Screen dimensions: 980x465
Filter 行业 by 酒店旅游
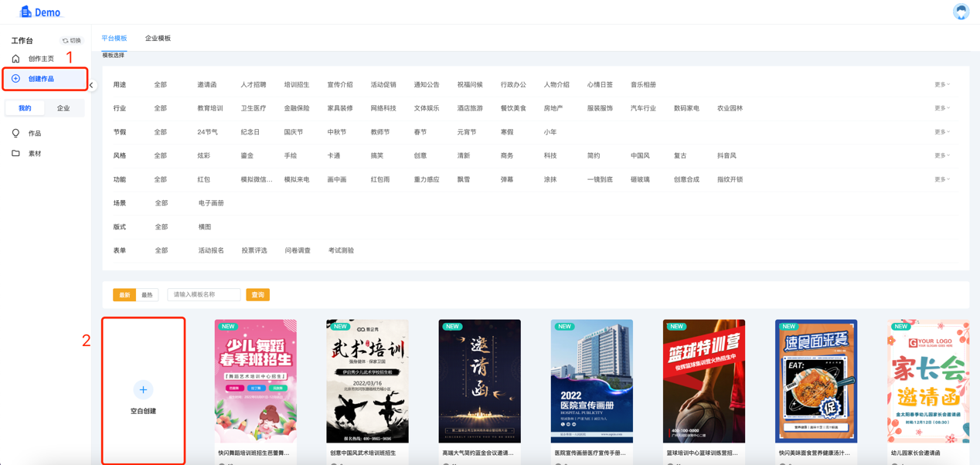(x=470, y=108)
